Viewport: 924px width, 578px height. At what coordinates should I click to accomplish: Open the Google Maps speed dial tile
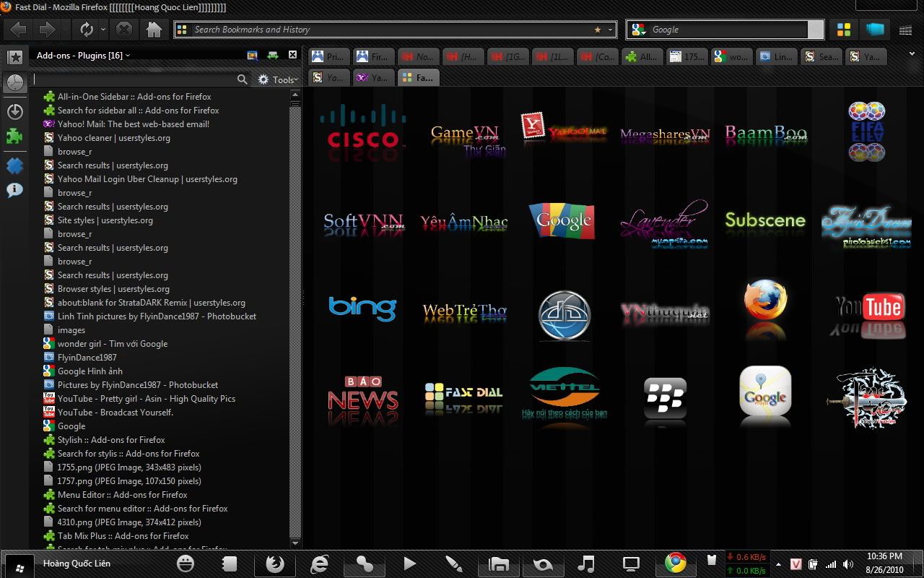point(765,394)
